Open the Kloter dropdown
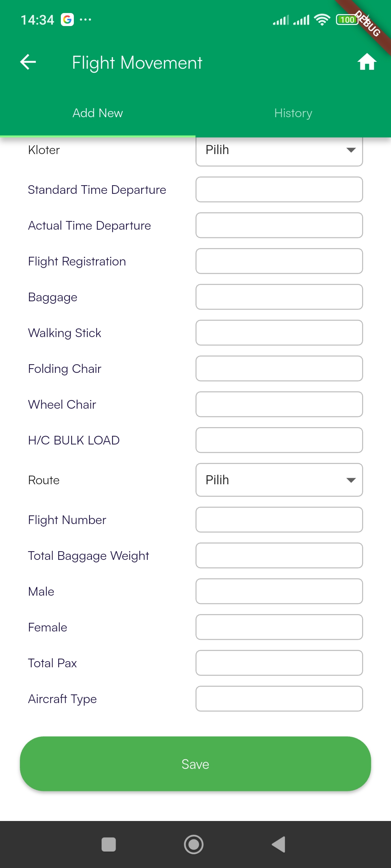 (279, 150)
